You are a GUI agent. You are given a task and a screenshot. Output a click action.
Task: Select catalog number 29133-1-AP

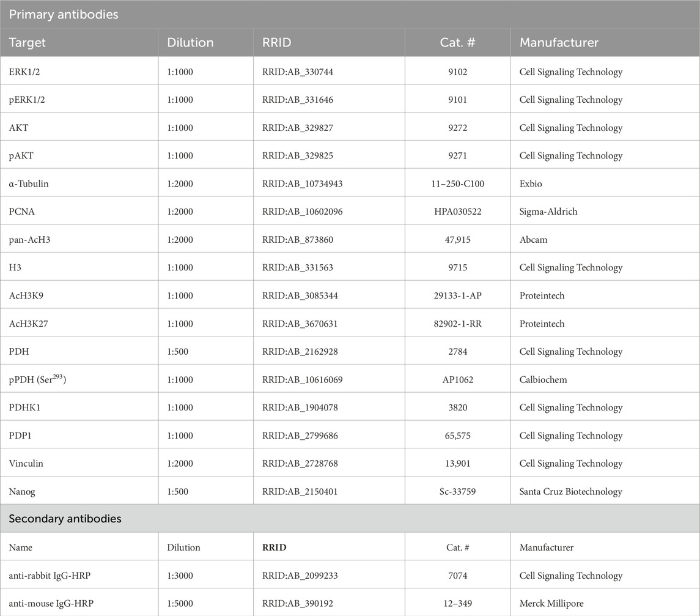pos(457,296)
